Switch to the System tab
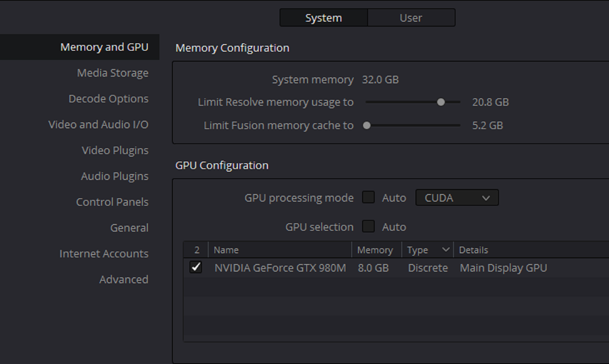609x364 pixels. (324, 18)
